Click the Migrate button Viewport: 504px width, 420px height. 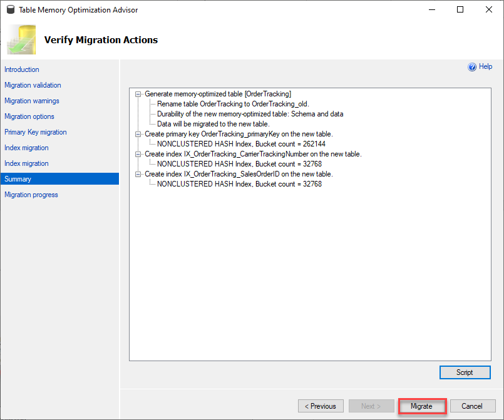422,406
